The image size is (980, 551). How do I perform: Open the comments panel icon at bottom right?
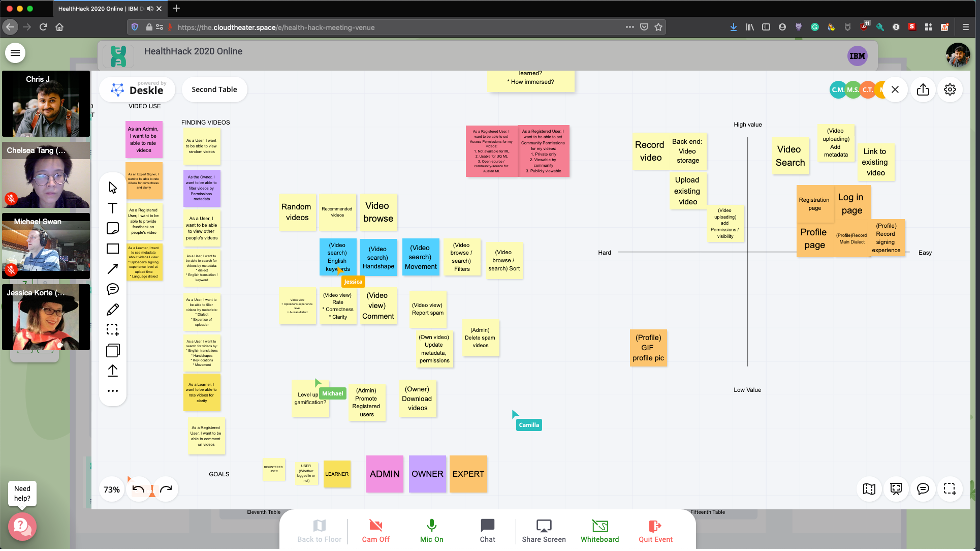pos(923,489)
